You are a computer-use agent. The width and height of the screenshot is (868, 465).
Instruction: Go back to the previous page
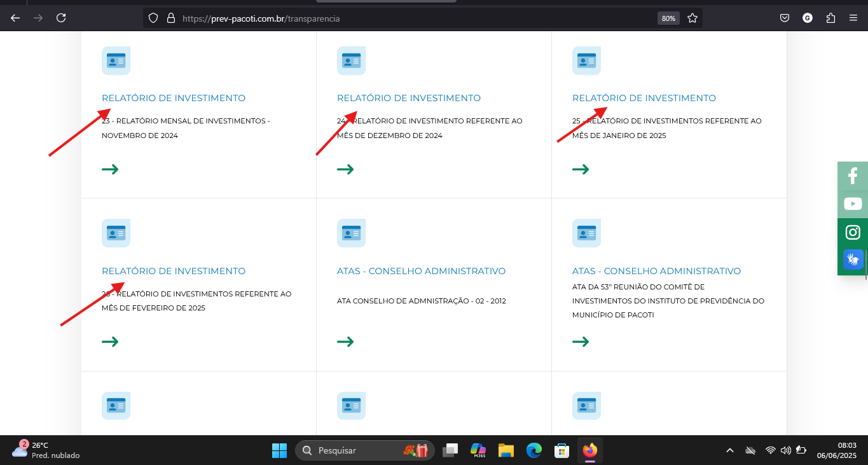[x=15, y=18]
